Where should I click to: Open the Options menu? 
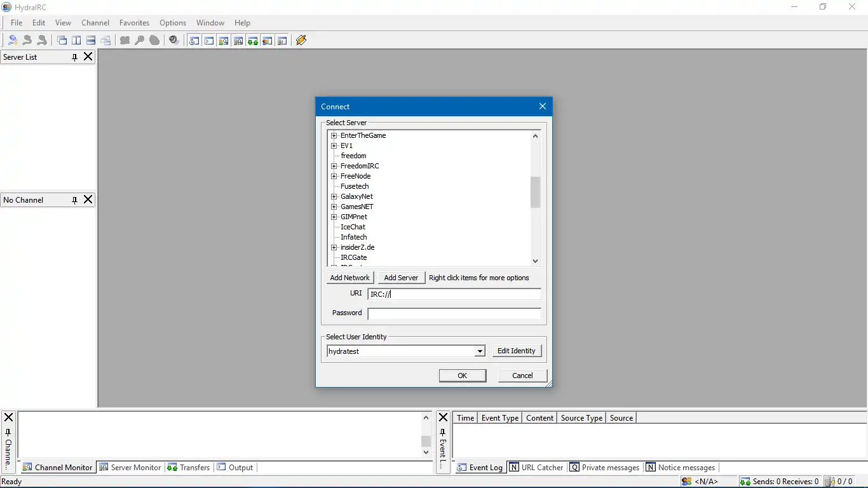point(173,22)
